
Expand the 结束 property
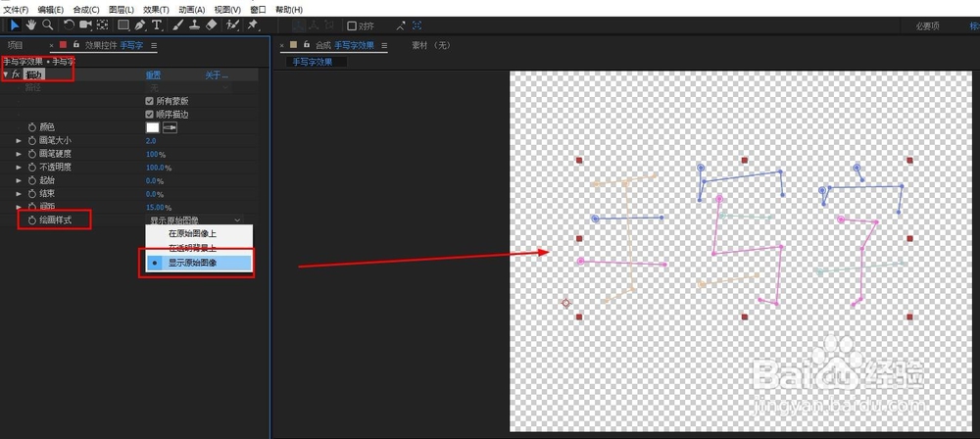[x=19, y=194]
